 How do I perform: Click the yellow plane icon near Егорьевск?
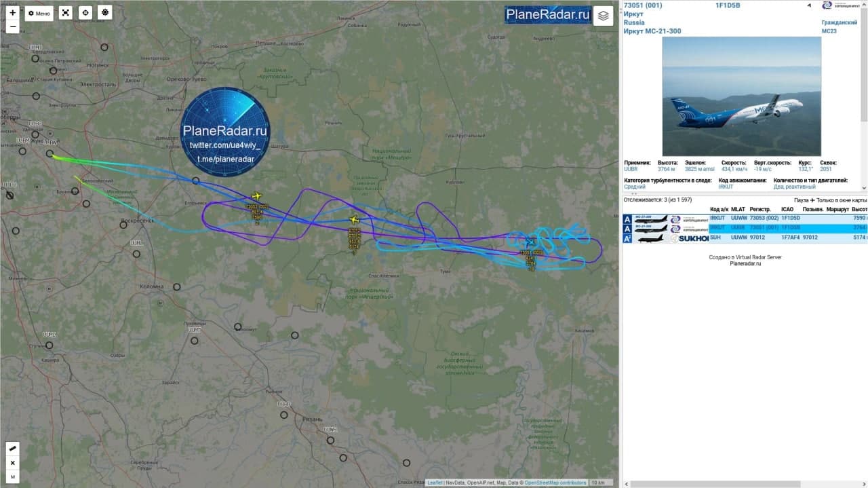point(256,196)
